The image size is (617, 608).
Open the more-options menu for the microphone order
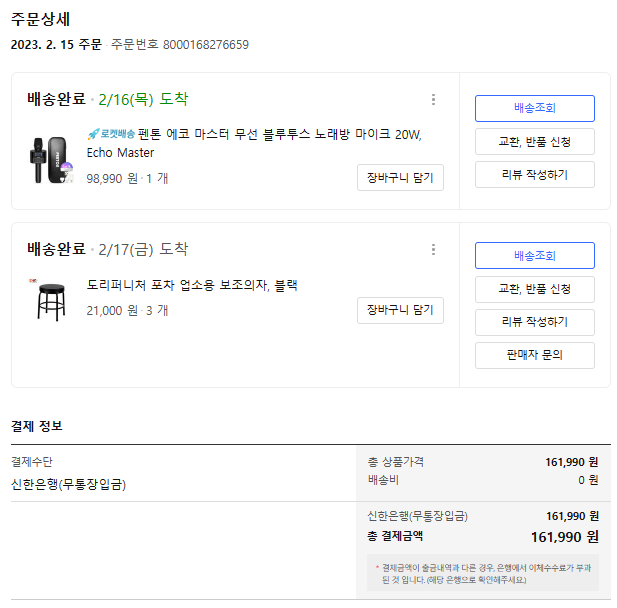pyautogui.click(x=433, y=99)
